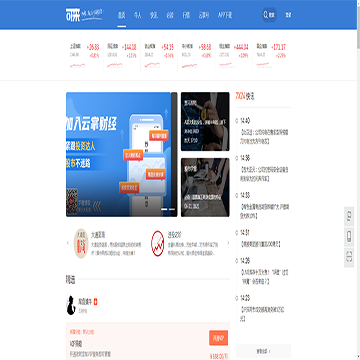This screenshot has height=360, width=360.
Task: Open the upper dark article card beside banner
Action: pyautogui.click(x=205, y=122)
